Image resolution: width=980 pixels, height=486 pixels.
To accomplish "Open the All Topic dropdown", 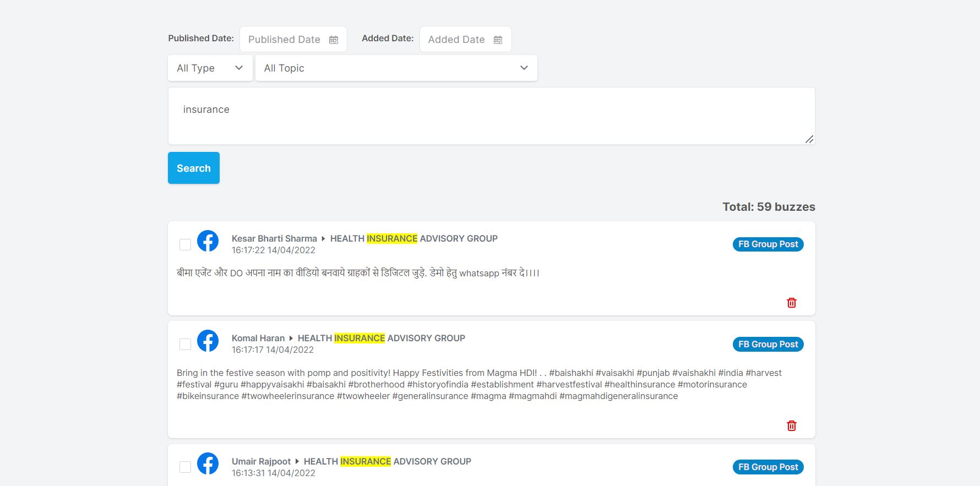I will [x=396, y=68].
